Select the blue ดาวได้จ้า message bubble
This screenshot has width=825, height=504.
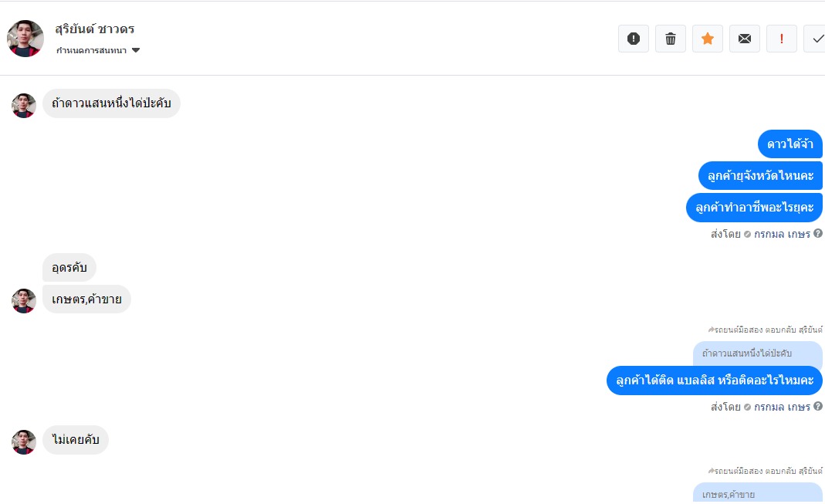click(790, 144)
